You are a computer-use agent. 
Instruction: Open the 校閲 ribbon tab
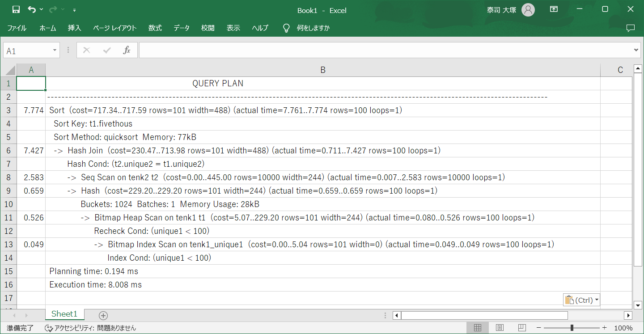(208, 28)
